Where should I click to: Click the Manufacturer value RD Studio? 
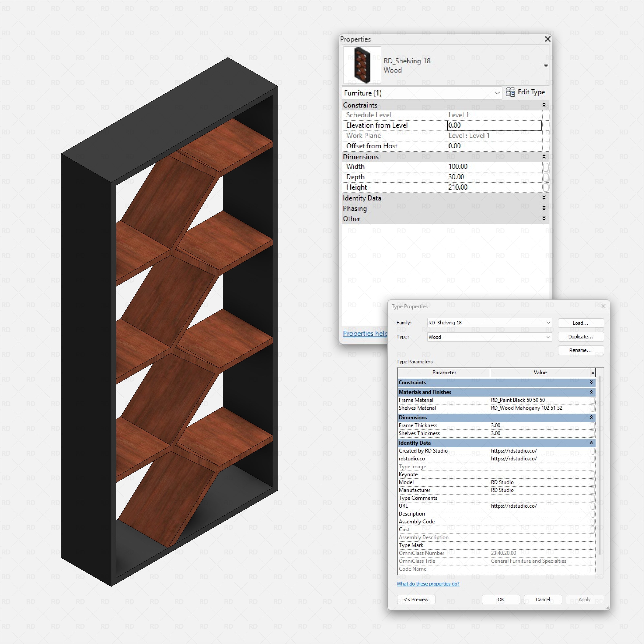(540, 490)
